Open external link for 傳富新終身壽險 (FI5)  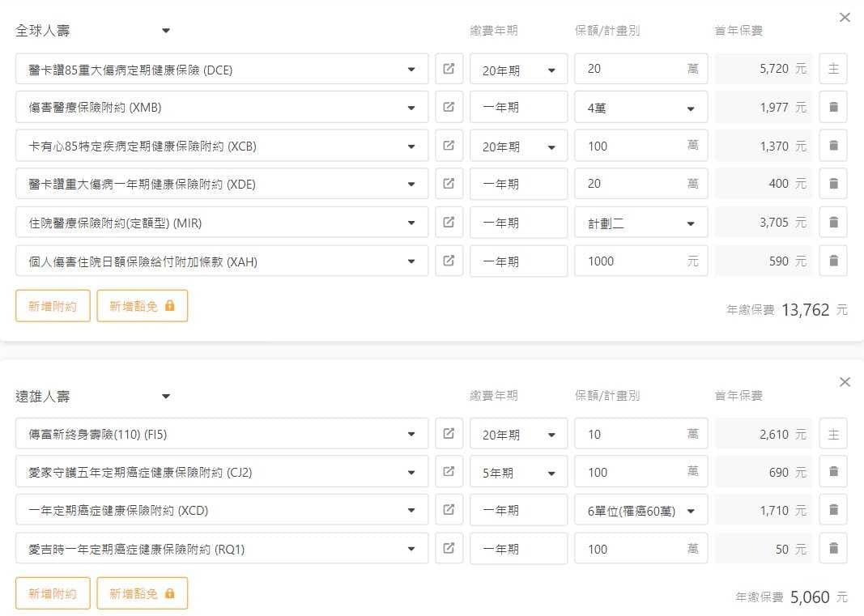point(449,434)
